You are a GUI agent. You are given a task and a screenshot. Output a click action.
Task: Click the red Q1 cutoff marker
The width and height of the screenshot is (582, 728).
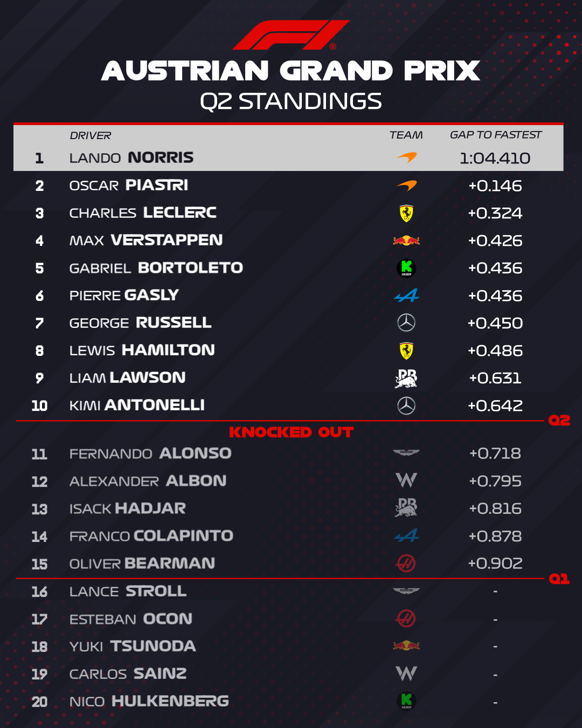pos(559,579)
